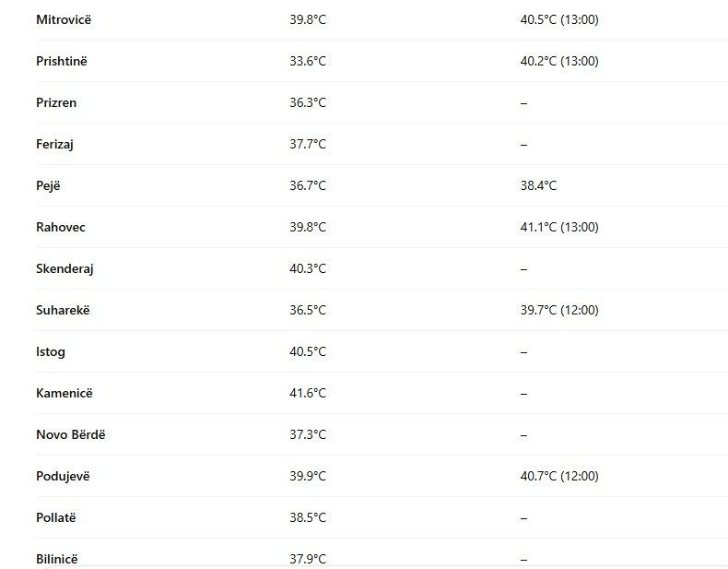Select the Suharekë row label
This screenshot has width=728, height=569.
[x=63, y=310]
